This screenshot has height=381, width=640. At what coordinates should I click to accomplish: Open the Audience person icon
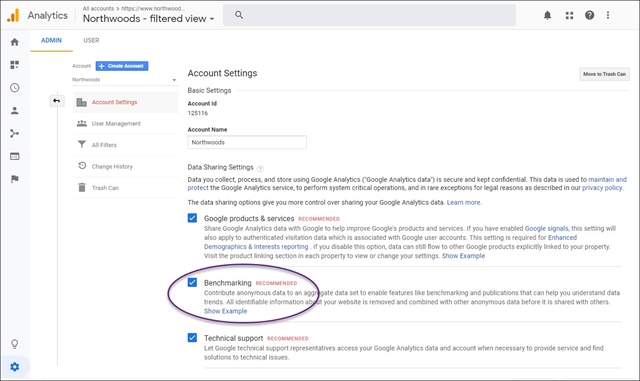pos(15,111)
